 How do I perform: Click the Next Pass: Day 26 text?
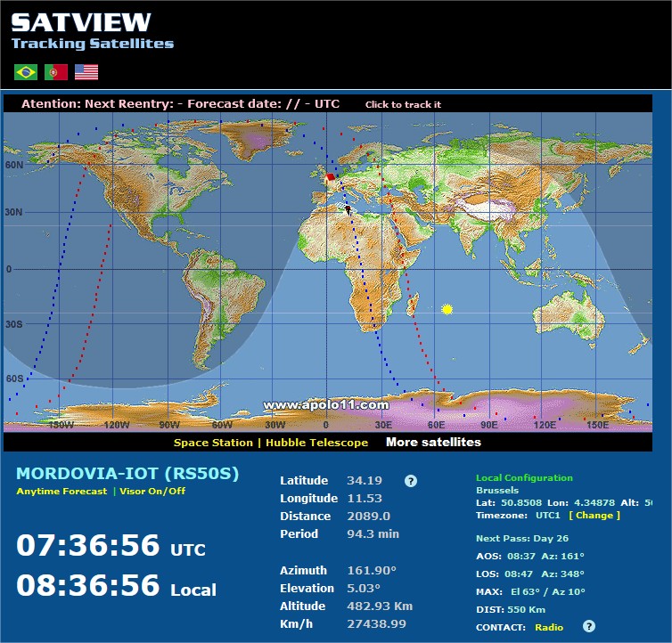click(522, 539)
